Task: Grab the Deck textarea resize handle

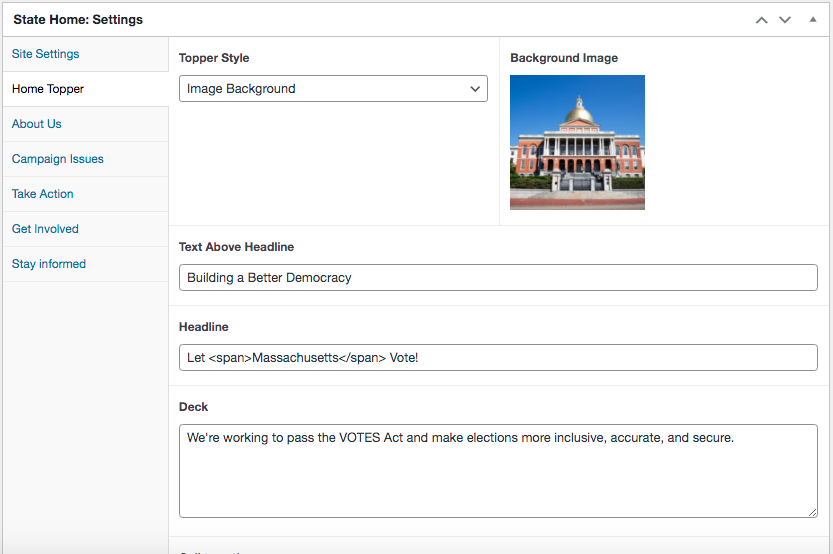Action: pyautogui.click(x=812, y=512)
